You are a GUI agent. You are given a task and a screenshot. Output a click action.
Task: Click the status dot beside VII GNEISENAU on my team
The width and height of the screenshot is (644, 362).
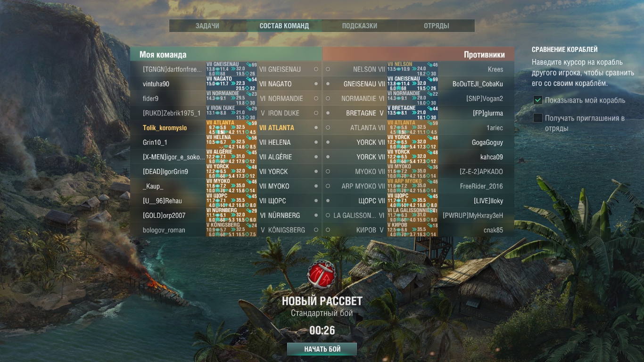pyautogui.click(x=316, y=69)
